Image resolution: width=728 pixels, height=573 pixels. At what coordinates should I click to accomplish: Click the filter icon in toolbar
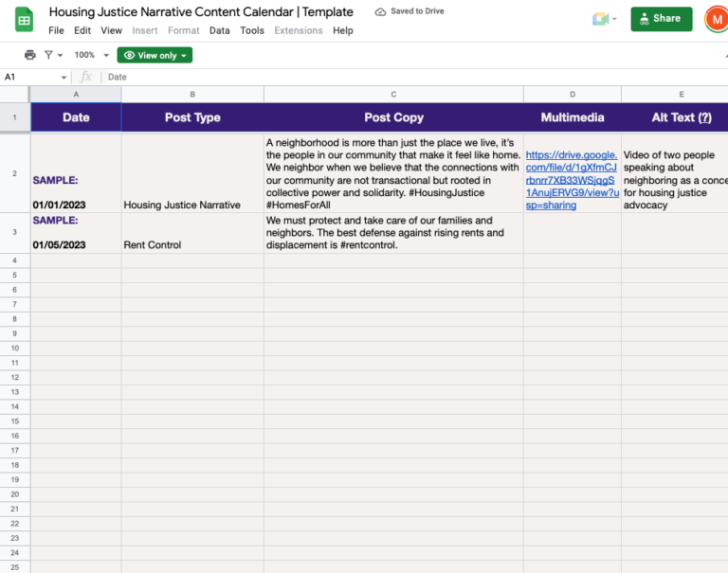pyautogui.click(x=48, y=55)
